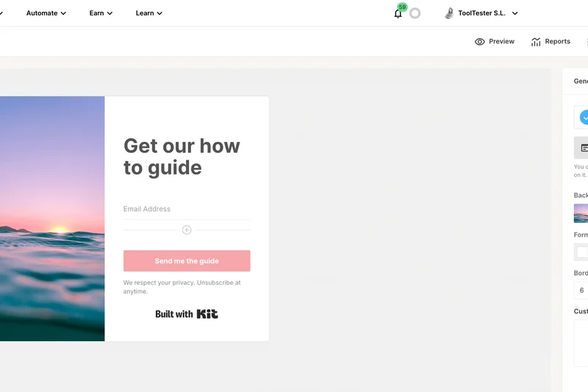
Task: Expand the Automate menu
Action: (x=46, y=13)
